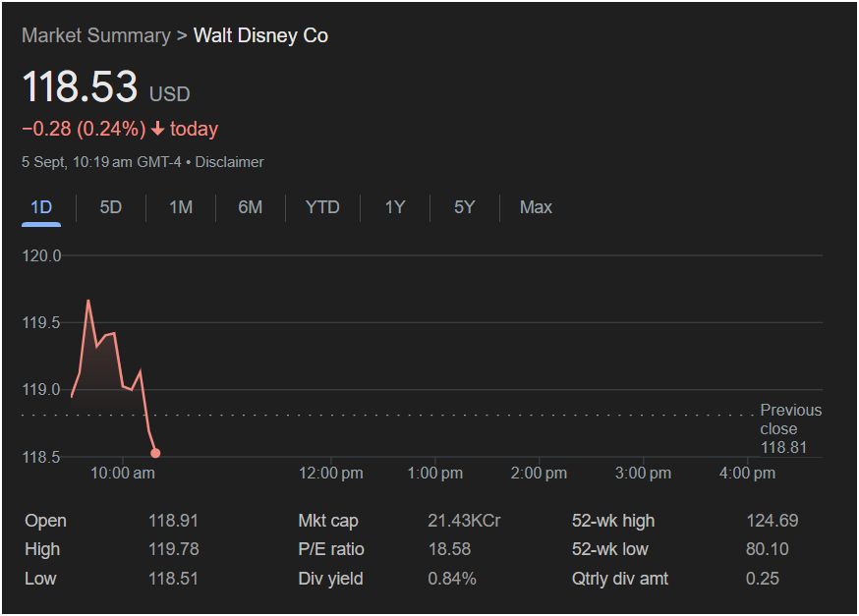Click the 118.5 price axis label

41,457
